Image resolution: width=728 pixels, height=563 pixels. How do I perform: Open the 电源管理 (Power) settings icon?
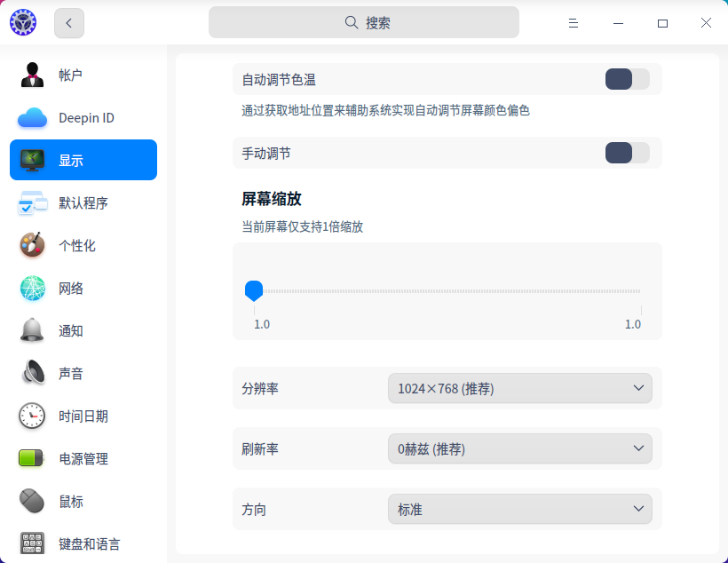pos(31,458)
